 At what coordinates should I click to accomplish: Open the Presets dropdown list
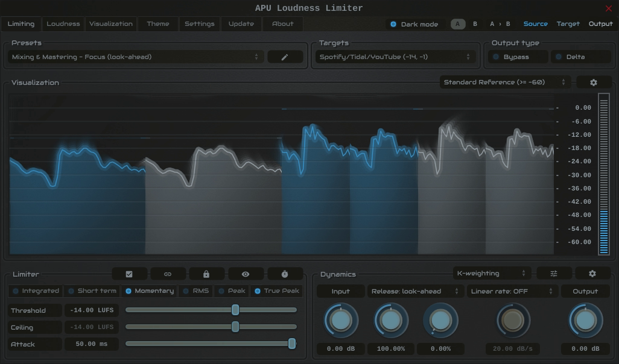click(x=136, y=57)
